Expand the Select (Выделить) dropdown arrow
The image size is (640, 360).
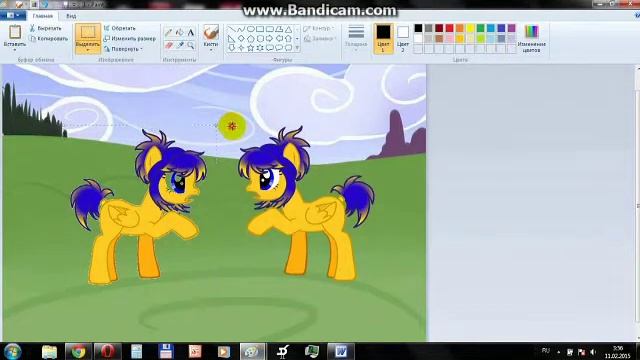(88, 50)
